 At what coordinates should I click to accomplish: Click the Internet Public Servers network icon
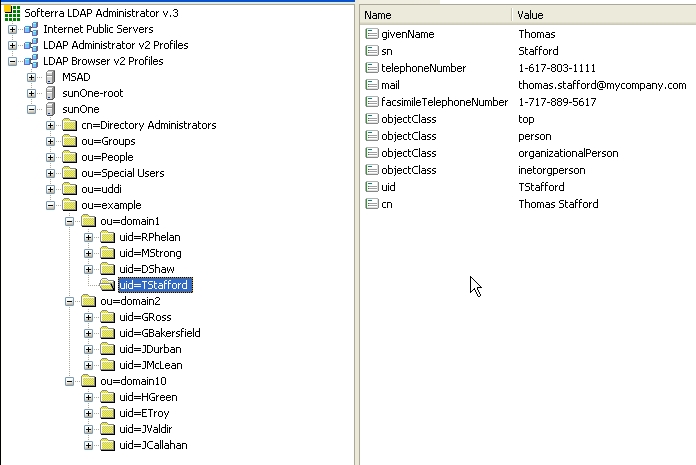(31, 29)
